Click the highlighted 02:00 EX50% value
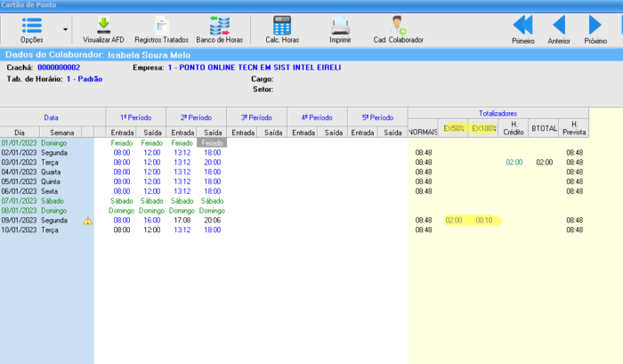This screenshot has height=364, width=623. 454,220
